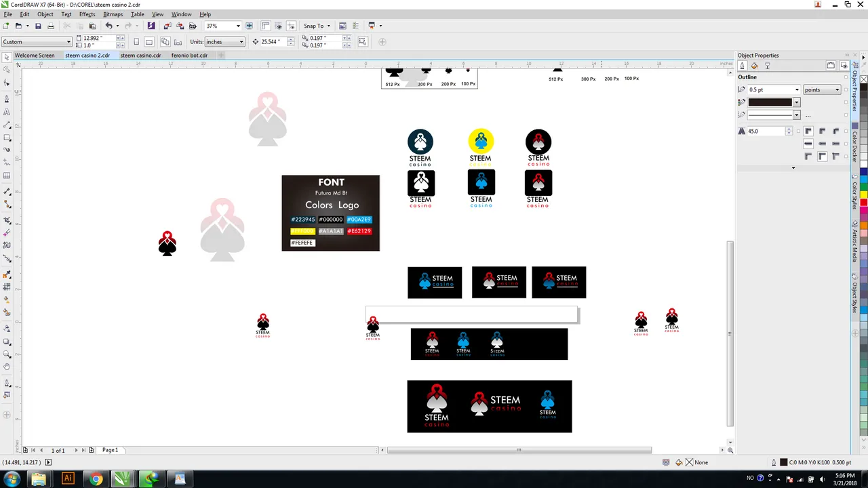The height and width of the screenshot is (488, 868).
Task: Select the Pan hand tool
Action: pyautogui.click(x=7, y=367)
